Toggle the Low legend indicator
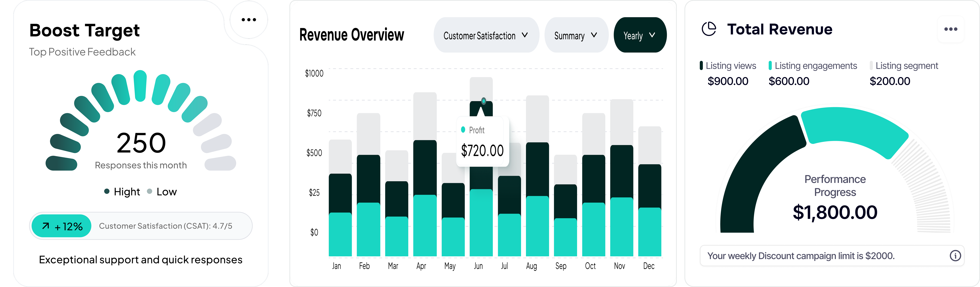This screenshot has width=980, height=287. pos(150,191)
